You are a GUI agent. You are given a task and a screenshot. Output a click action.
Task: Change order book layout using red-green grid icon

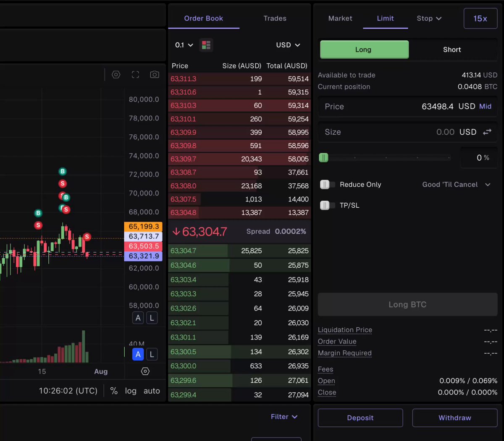click(206, 45)
